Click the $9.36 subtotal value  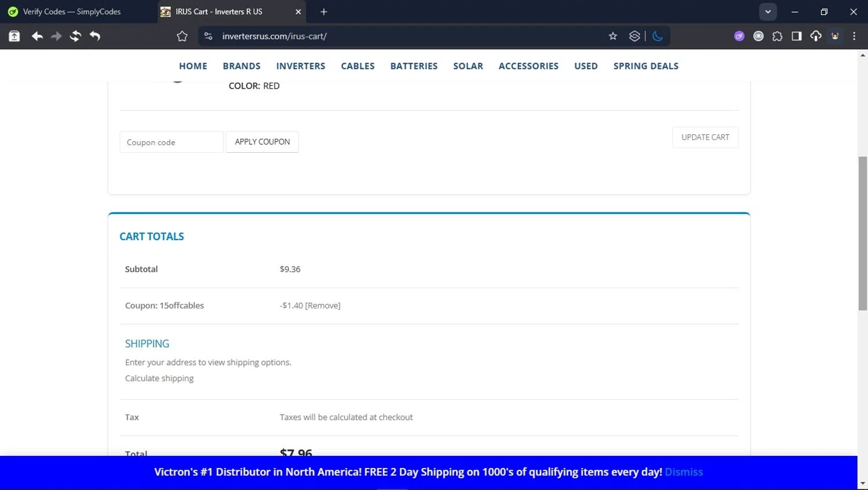290,269
